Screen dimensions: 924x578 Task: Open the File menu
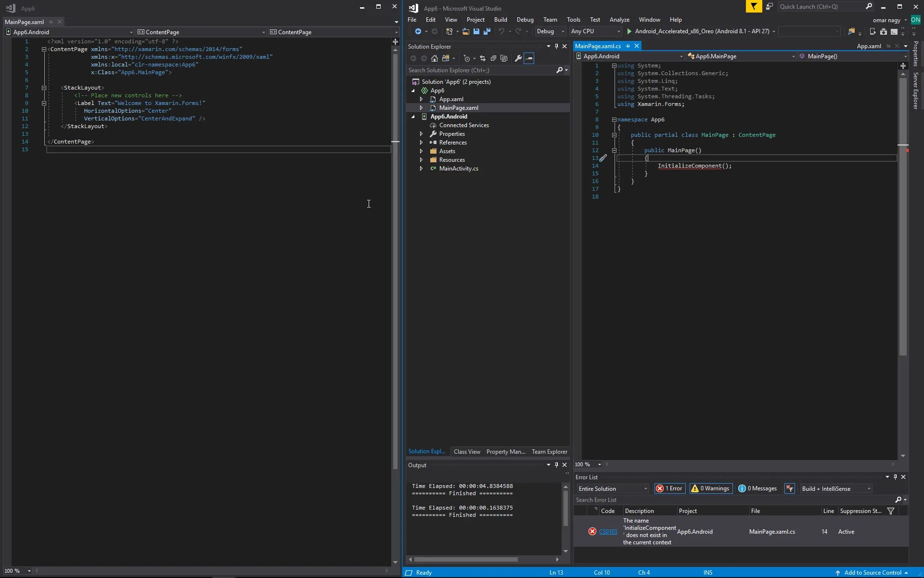(412, 20)
